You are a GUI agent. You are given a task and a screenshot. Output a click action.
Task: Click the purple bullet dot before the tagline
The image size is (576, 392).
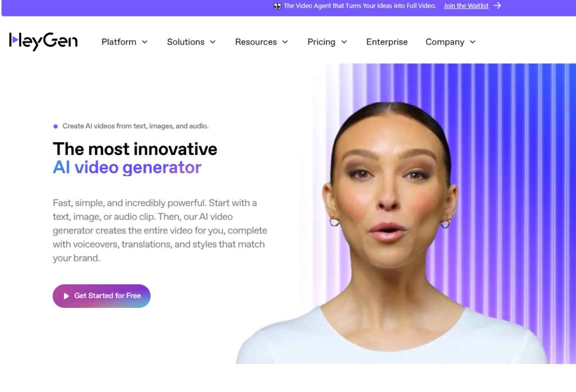tap(56, 126)
